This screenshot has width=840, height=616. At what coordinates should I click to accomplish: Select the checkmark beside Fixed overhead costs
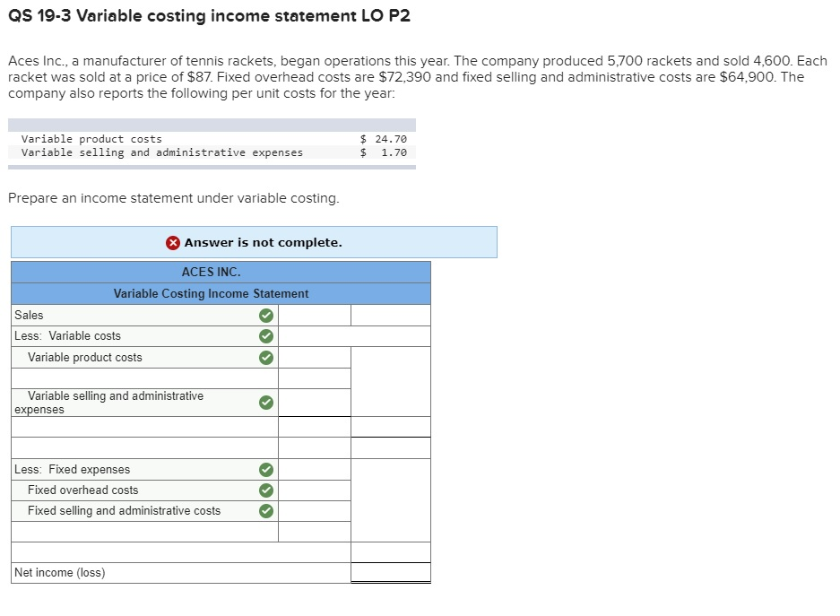265,490
